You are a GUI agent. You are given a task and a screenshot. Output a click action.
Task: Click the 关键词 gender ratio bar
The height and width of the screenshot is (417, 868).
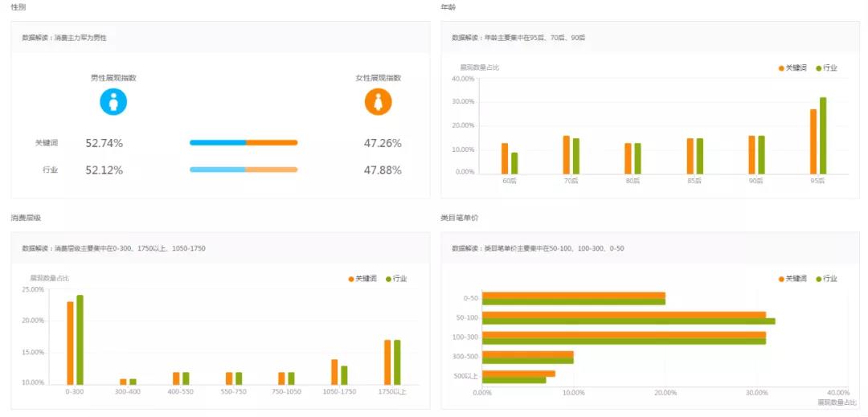coord(244,143)
